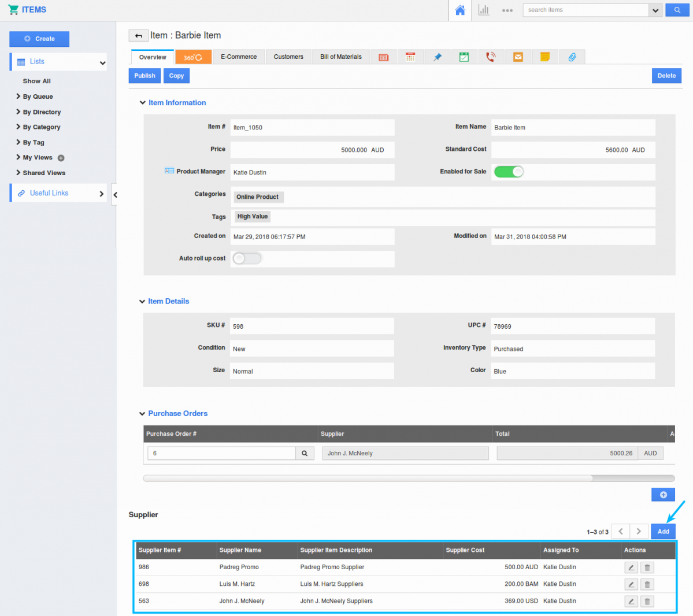Disable the Enabled for Sale toggle

pyautogui.click(x=509, y=172)
